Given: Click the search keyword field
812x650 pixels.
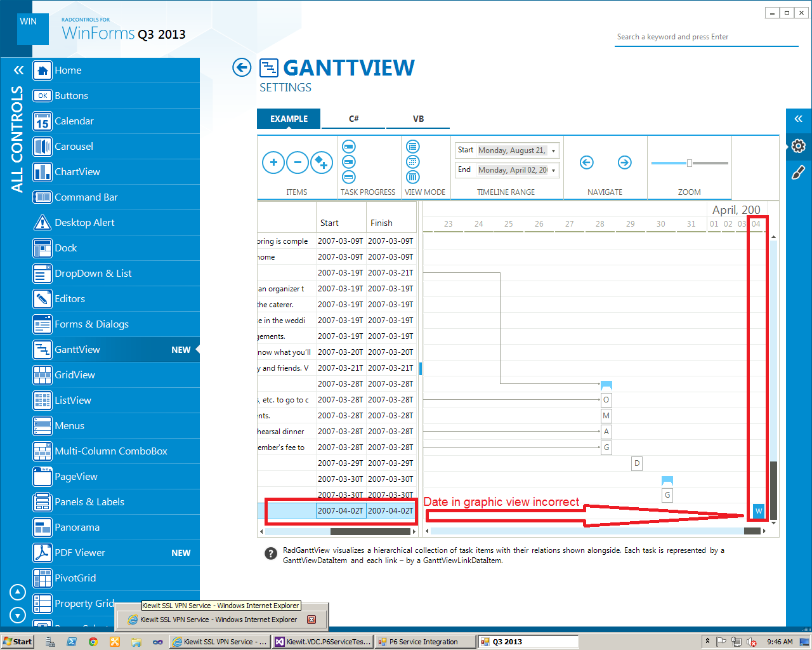Looking at the screenshot, I should point(707,37).
